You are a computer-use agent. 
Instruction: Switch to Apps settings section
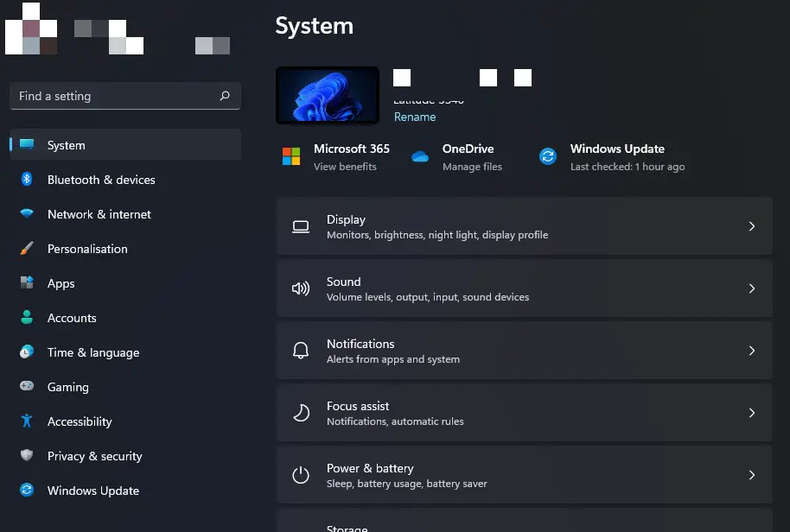pos(125,283)
